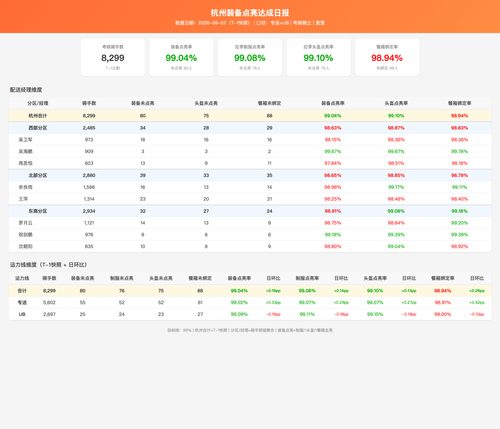Select the 应季制服点亮率 99.08% summary card

click(x=250, y=57)
